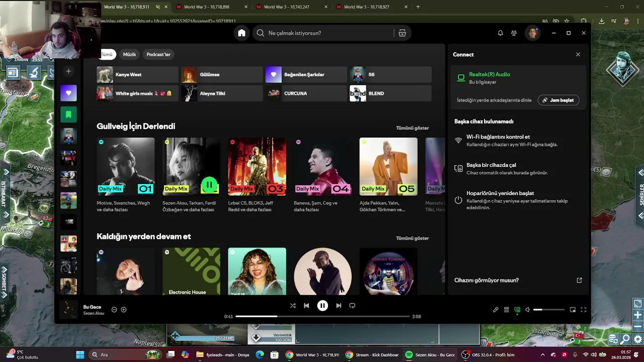Screen dimensions: 644x362
Task: Toggle repeat mode
Action: pyautogui.click(x=352, y=306)
